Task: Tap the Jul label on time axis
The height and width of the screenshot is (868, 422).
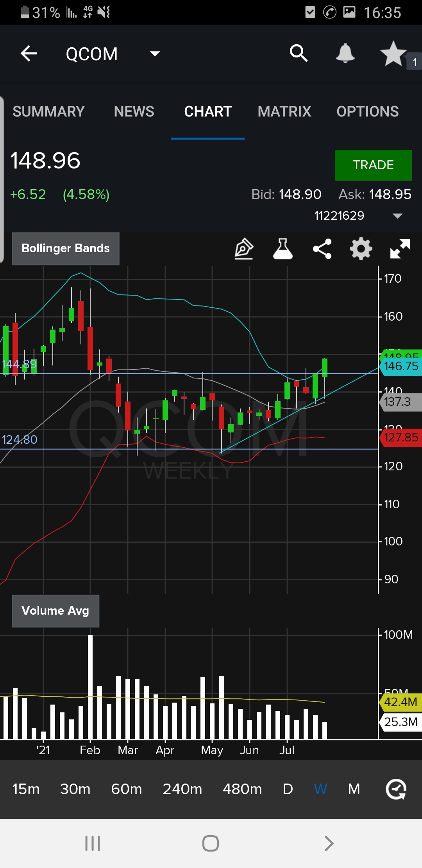Action: [x=287, y=750]
